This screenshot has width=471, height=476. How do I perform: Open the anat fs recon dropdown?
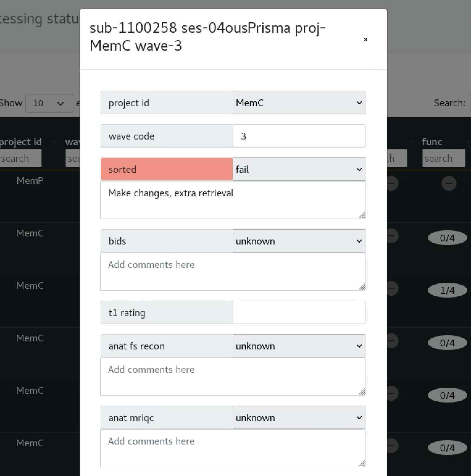299,346
